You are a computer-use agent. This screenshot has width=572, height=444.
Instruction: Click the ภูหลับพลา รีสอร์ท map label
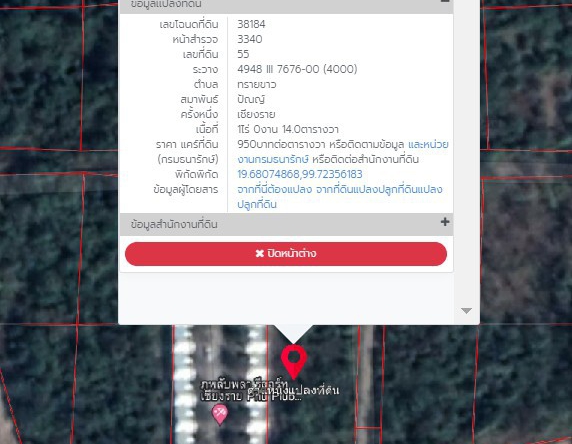(x=244, y=384)
